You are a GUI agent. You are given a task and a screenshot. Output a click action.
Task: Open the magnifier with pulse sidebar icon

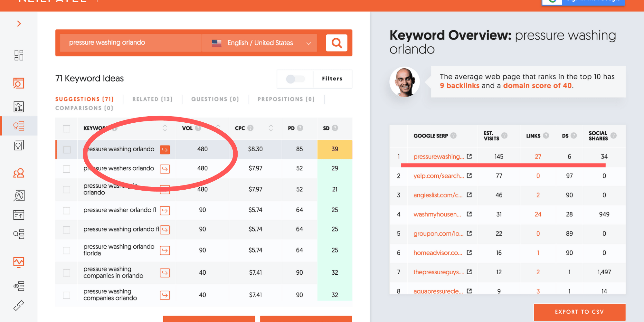point(19,195)
